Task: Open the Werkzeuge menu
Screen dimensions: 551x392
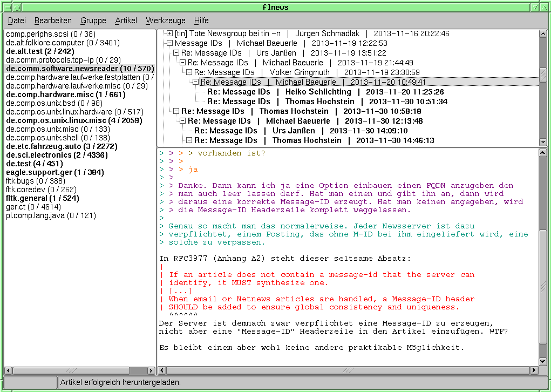Action: click(x=165, y=21)
